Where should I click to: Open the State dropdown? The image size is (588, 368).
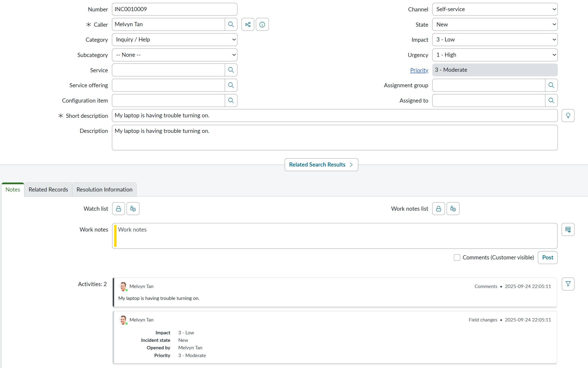point(495,24)
